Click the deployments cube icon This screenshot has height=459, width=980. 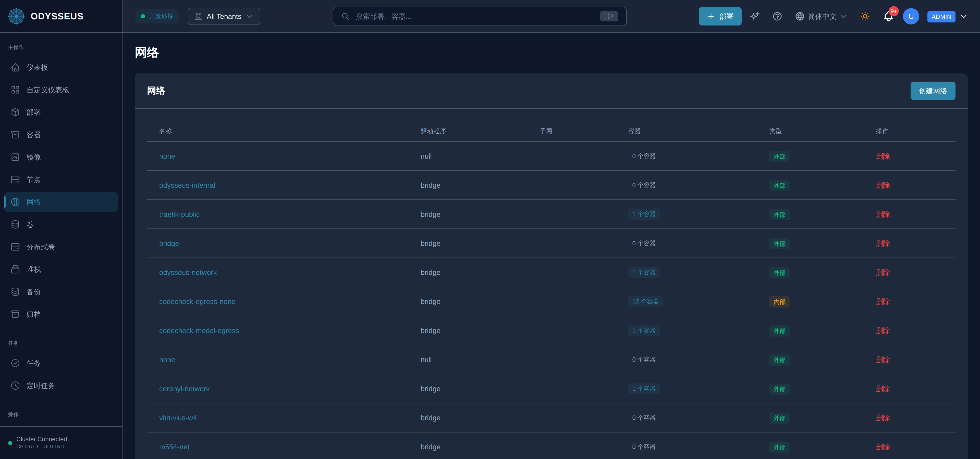15,112
